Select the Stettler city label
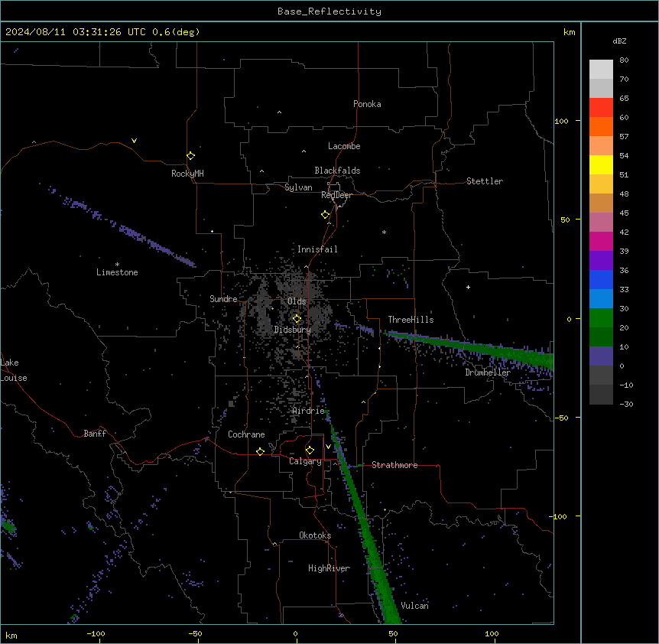 coord(485,181)
